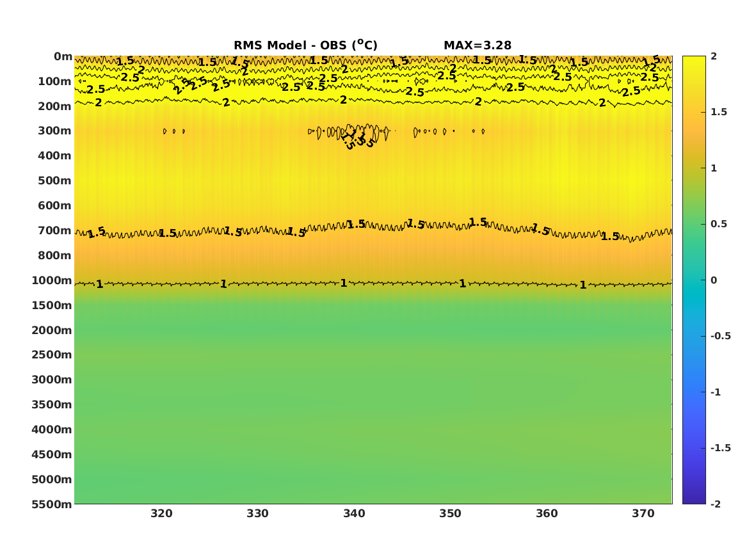Click the '360' x-axis tick label
Viewport: 747px width, 560px height.
coord(547,513)
